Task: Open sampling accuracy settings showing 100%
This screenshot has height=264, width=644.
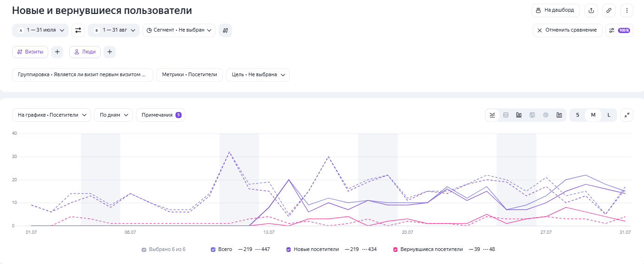Action: (619, 30)
